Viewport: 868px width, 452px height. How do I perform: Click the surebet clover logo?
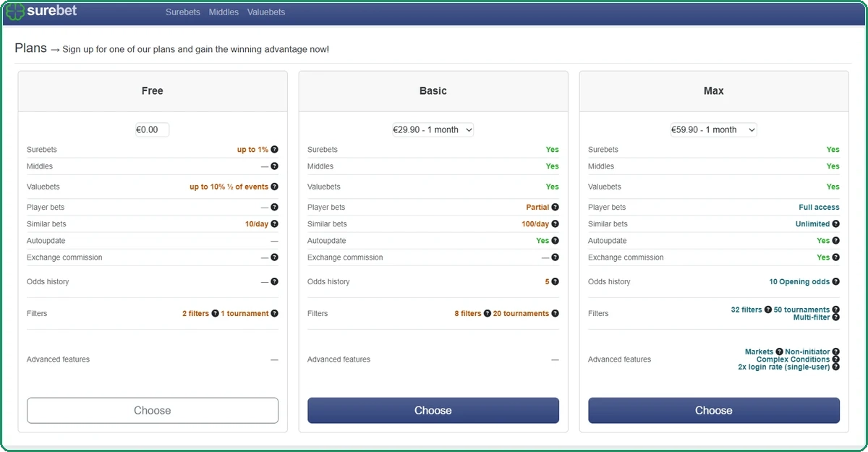click(x=14, y=12)
